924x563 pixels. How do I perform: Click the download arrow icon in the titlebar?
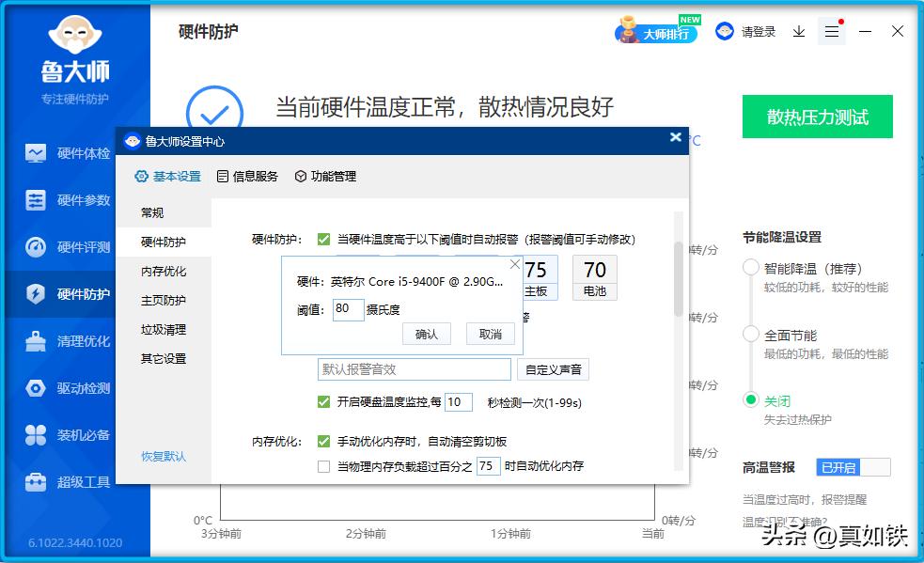798,31
